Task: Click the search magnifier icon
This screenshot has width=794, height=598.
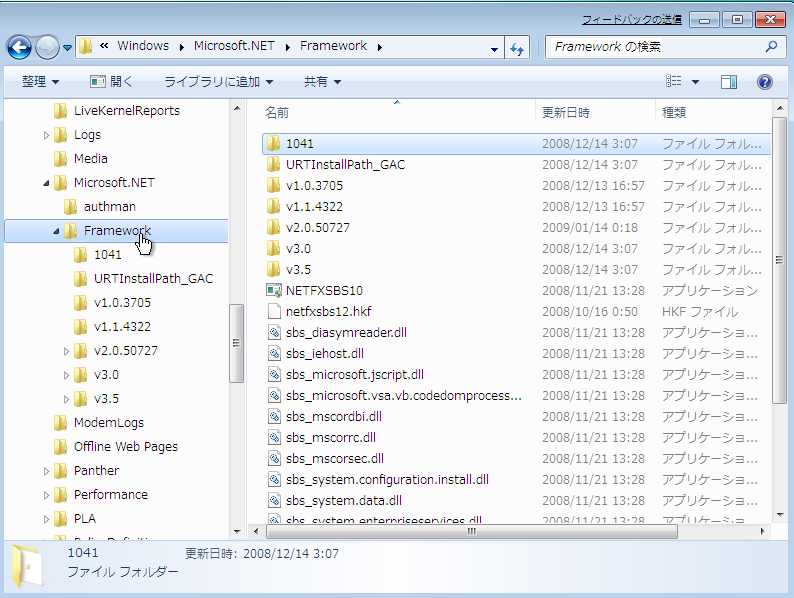Action: (771, 47)
